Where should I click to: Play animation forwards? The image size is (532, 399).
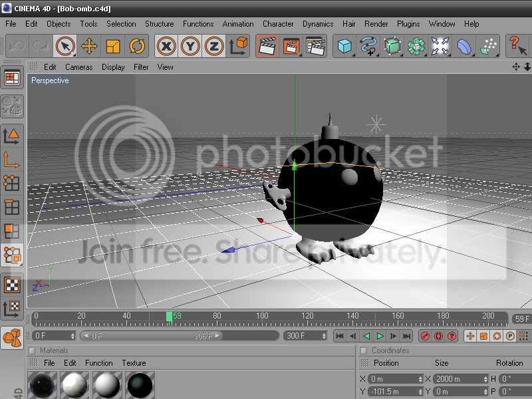[380, 336]
